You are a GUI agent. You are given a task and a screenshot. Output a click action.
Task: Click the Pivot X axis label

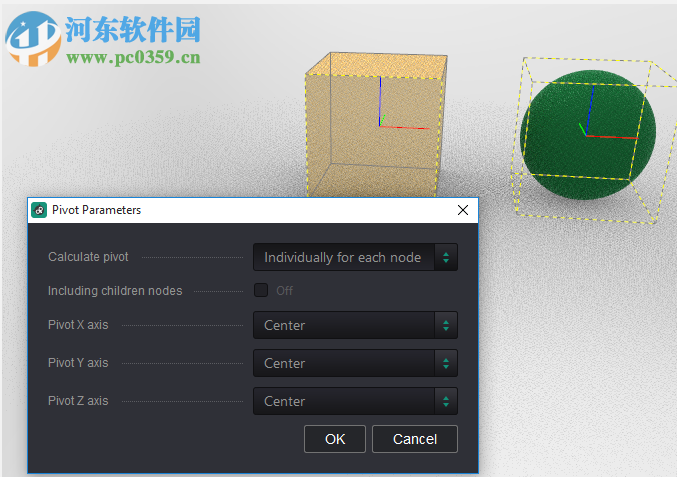tap(78, 325)
